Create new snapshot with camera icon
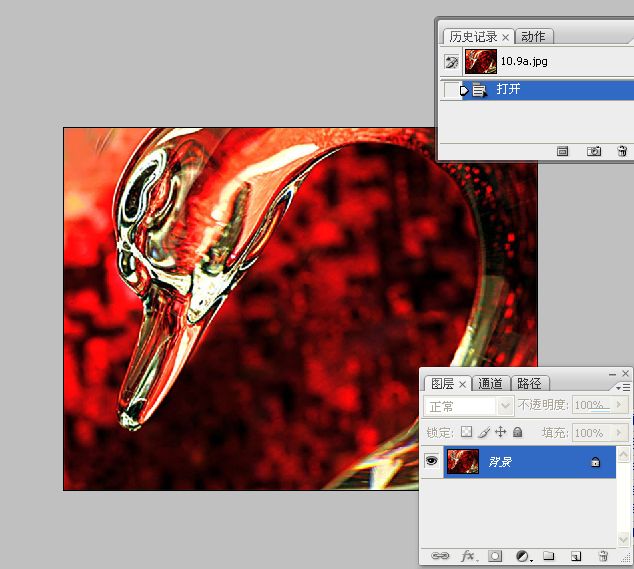Image resolution: width=634 pixels, height=569 pixels. click(594, 151)
